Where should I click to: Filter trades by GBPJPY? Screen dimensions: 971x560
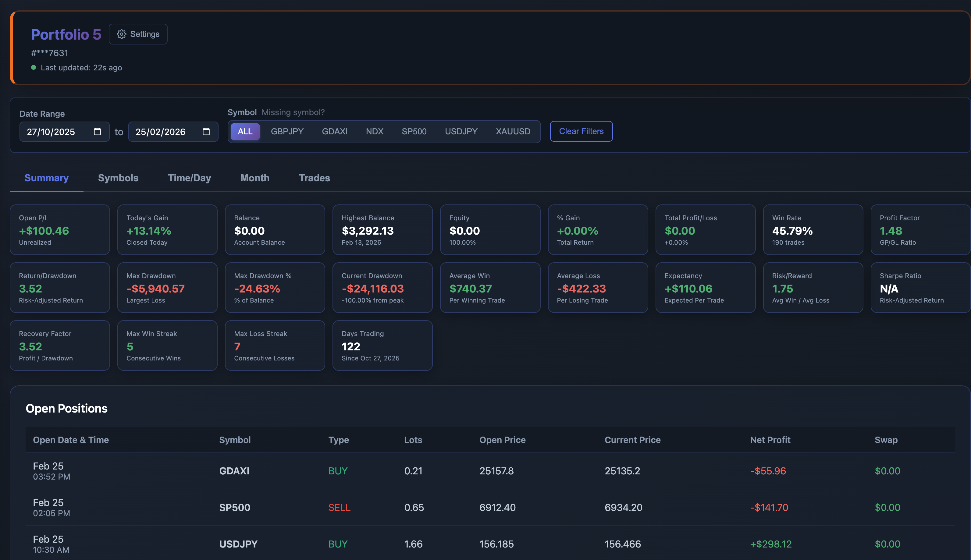(x=287, y=132)
